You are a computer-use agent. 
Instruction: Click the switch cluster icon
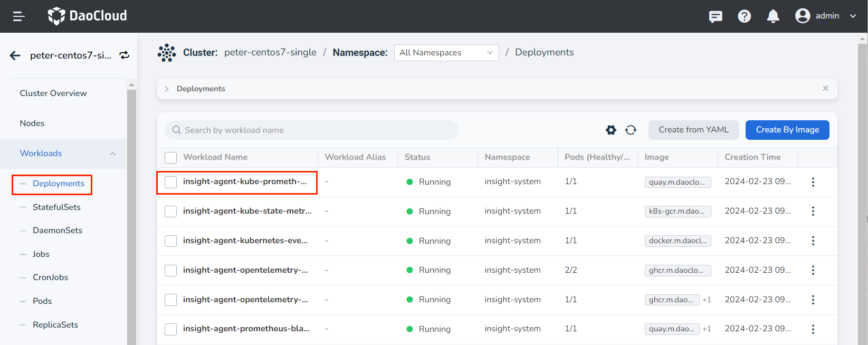coord(125,55)
